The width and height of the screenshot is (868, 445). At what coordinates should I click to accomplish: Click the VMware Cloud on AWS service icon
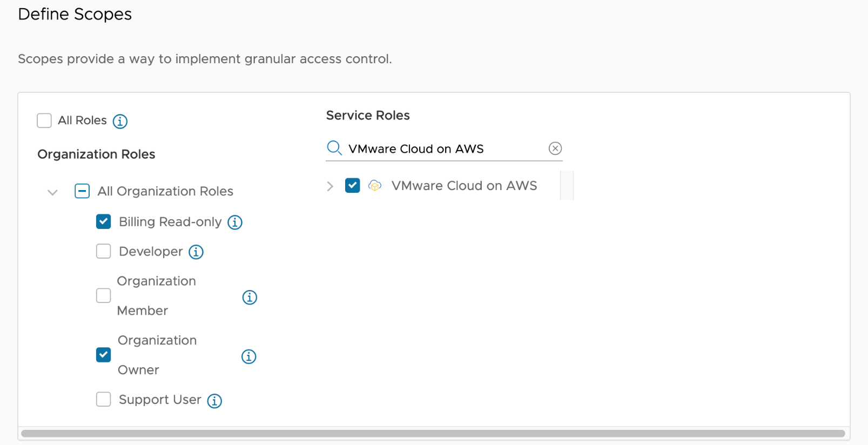(x=375, y=186)
